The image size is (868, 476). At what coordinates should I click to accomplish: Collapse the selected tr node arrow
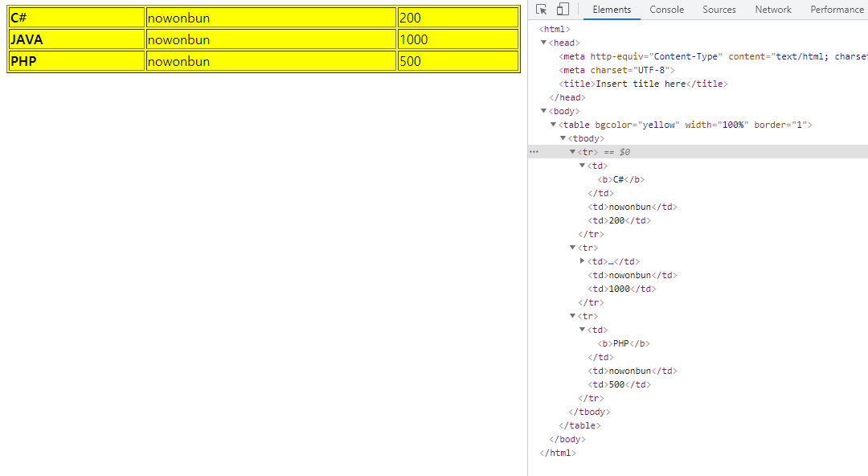coord(572,152)
